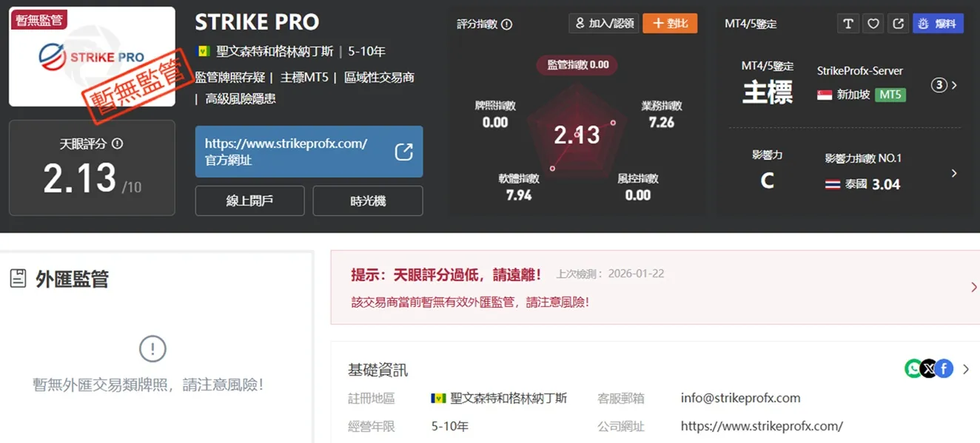
Task: Click the Saint Vincent flag in 註冊地區 row
Action: (x=438, y=398)
